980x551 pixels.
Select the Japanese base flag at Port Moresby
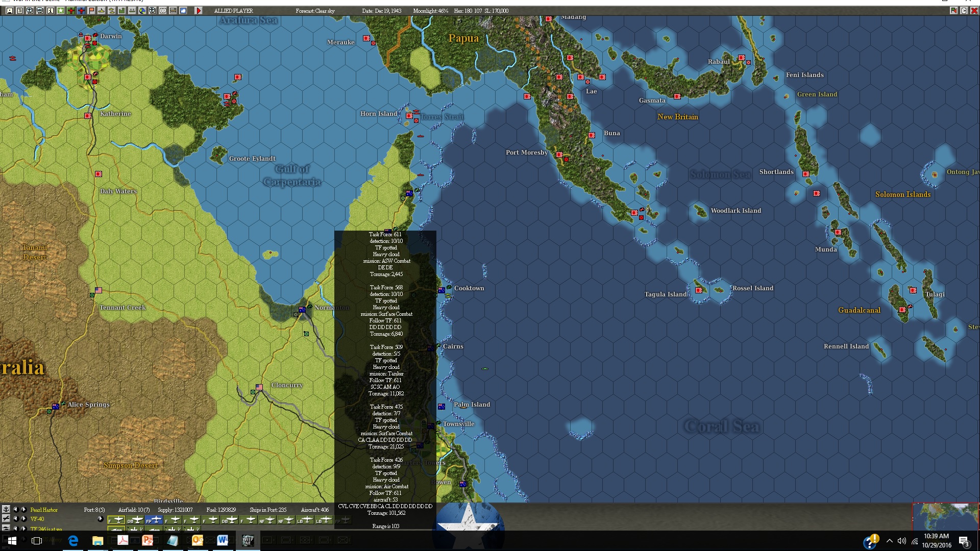click(x=559, y=155)
